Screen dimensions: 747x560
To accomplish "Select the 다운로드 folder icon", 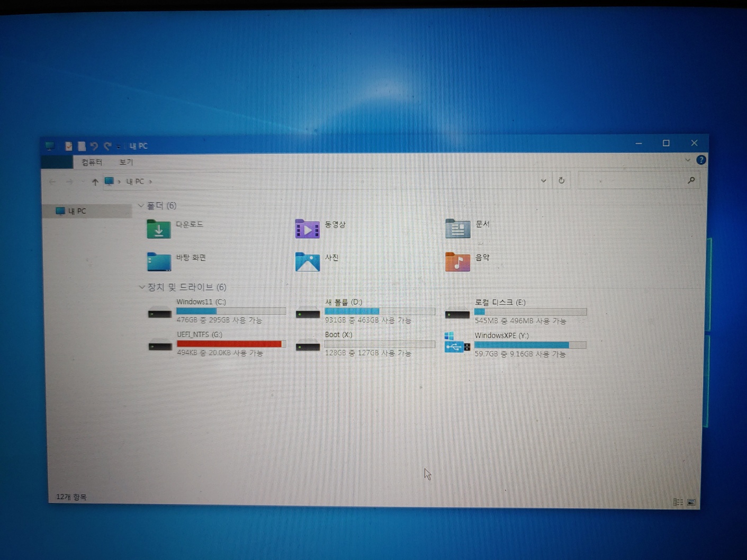I will (x=158, y=229).
